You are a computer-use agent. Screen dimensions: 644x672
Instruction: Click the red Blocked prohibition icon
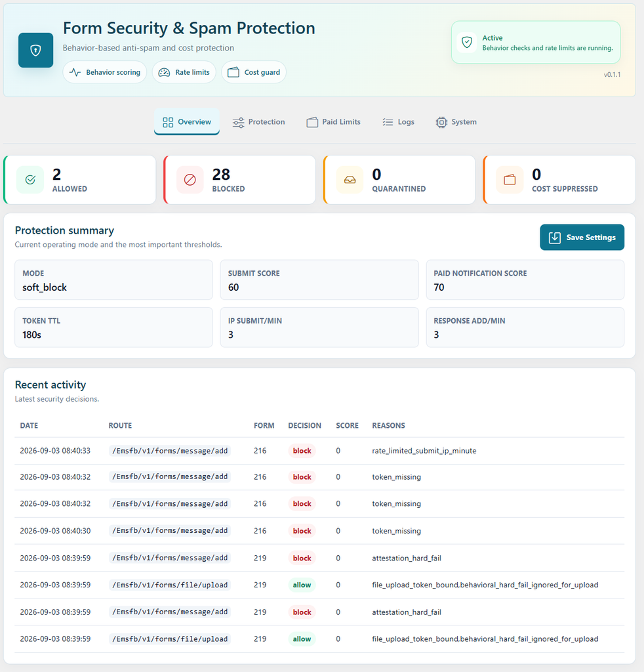(190, 180)
